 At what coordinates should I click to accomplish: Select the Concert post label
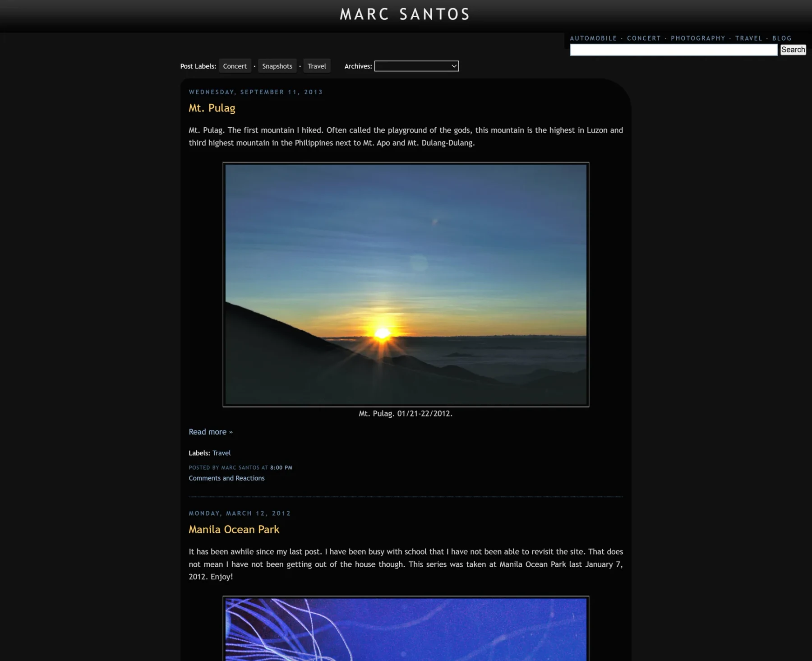point(235,66)
